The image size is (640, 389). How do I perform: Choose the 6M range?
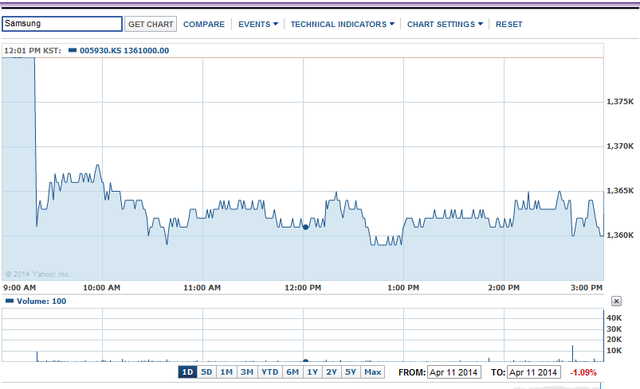[292, 372]
